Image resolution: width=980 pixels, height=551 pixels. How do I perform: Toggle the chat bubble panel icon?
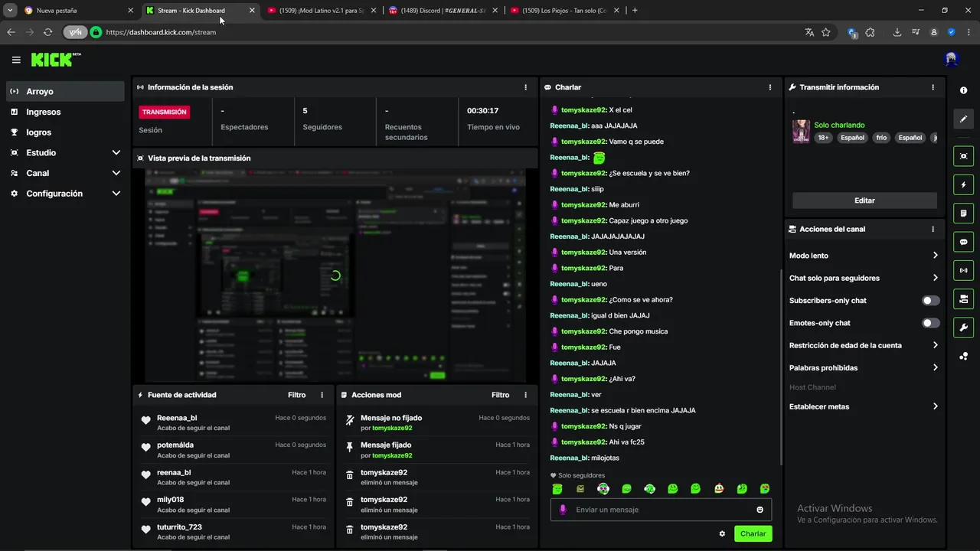tap(963, 242)
